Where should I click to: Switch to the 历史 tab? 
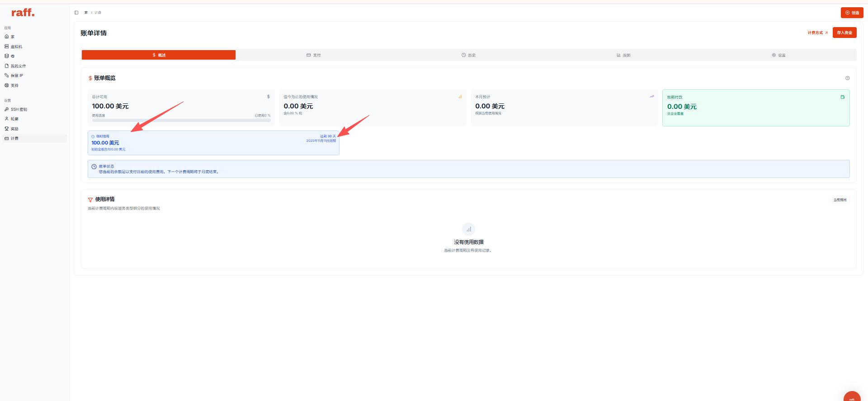[x=468, y=55]
